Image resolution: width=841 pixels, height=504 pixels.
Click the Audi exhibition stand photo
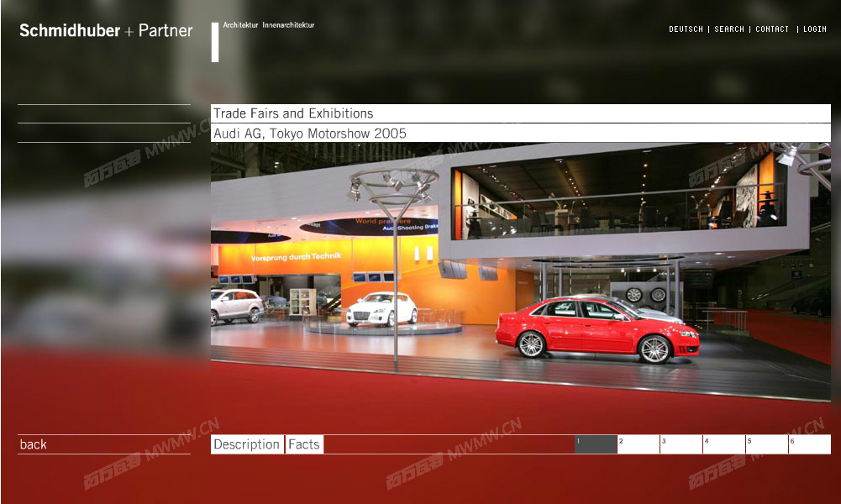(521, 272)
